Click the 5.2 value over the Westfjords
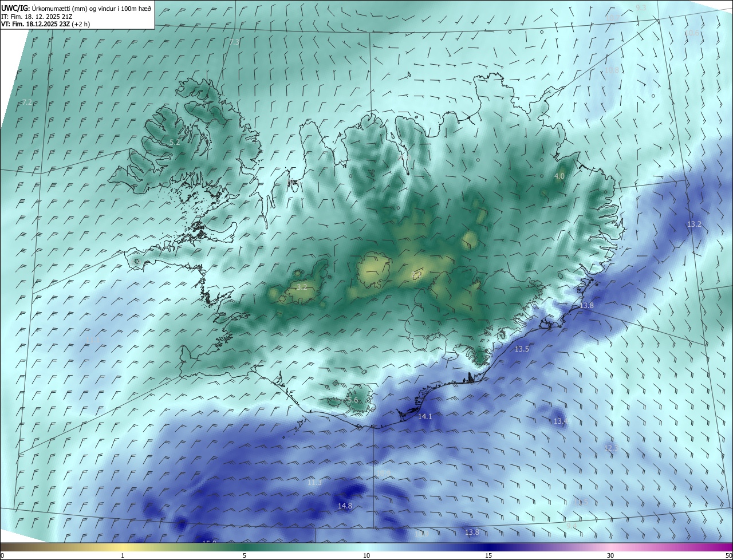 175,142
